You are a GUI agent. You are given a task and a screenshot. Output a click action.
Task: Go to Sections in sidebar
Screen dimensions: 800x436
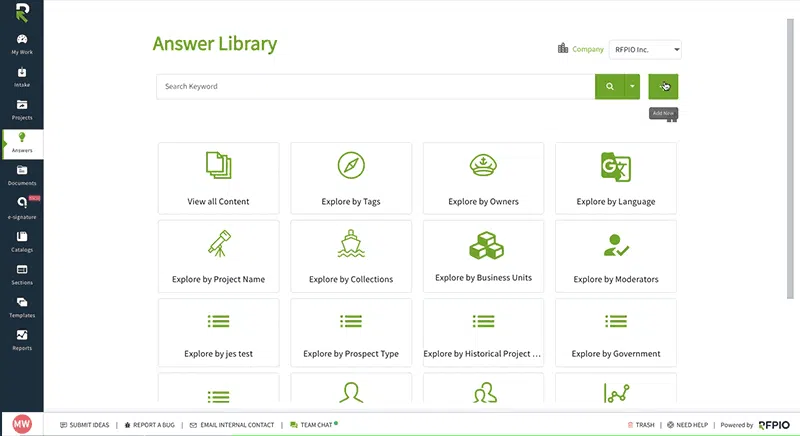pos(22,274)
